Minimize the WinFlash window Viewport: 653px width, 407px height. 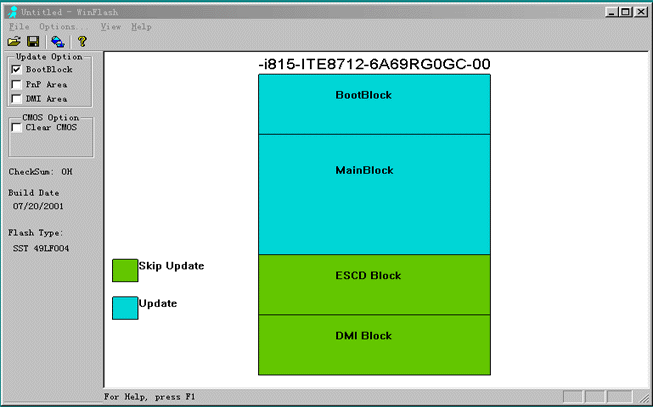tap(612, 12)
